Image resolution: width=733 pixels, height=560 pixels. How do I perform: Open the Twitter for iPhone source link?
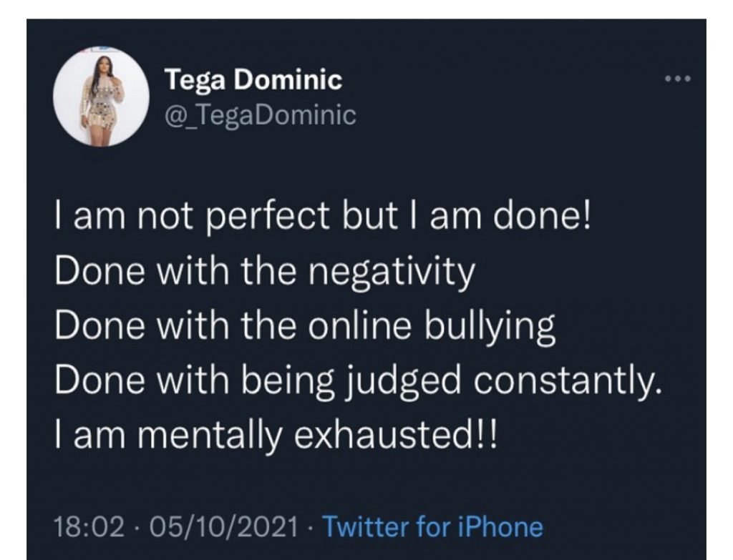point(432,528)
